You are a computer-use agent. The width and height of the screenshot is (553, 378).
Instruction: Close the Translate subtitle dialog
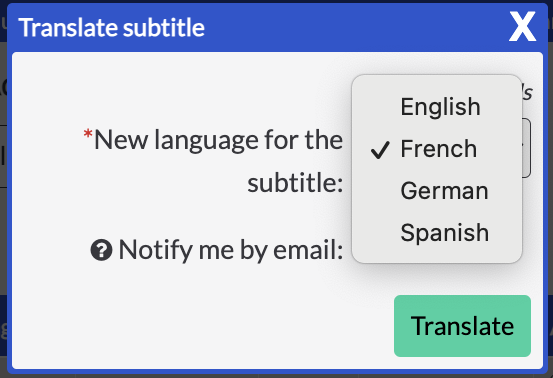pyautogui.click(x=522, y=26)
